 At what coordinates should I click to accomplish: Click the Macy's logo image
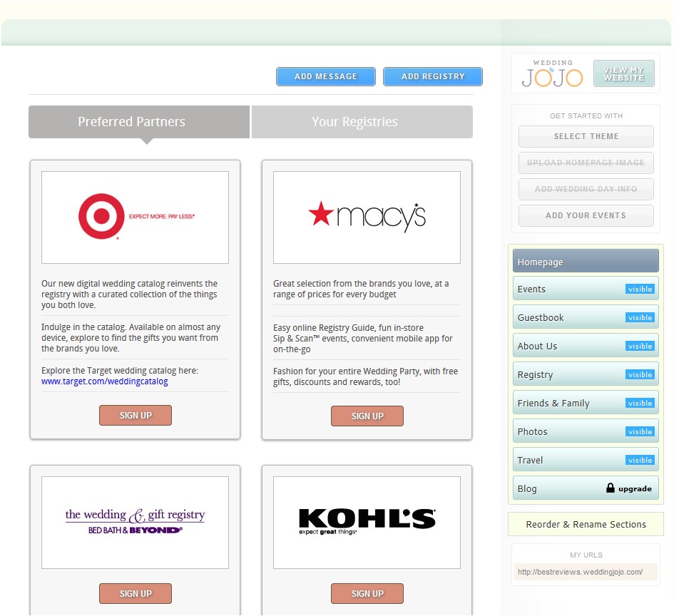(367, 217)
